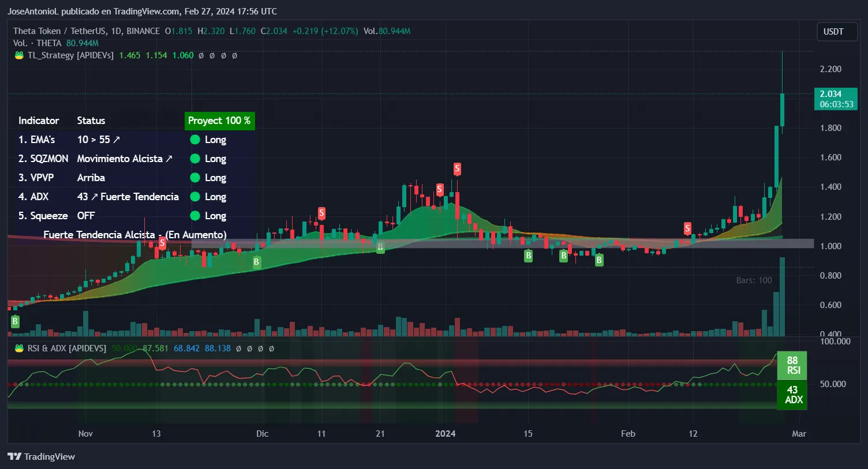The height and width of the screenshot is (469, 868).
Task: Open the USDT currency selector
Action: (x=833, y=32)
